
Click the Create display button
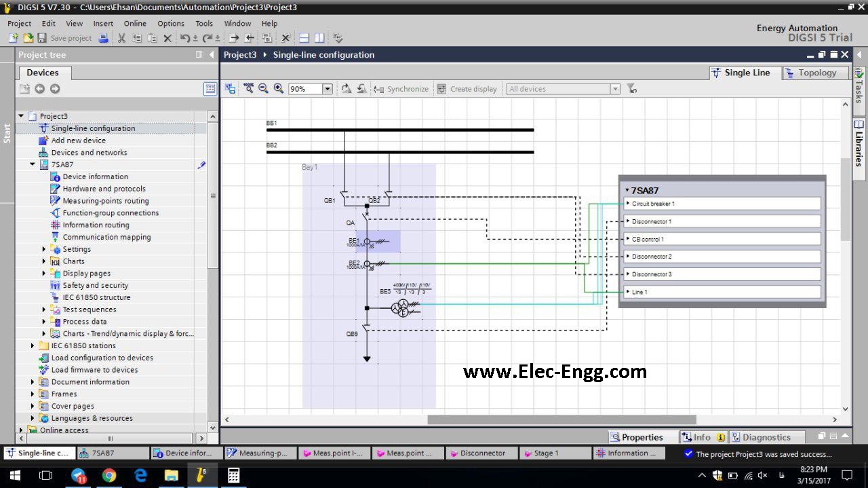(467, 89)
